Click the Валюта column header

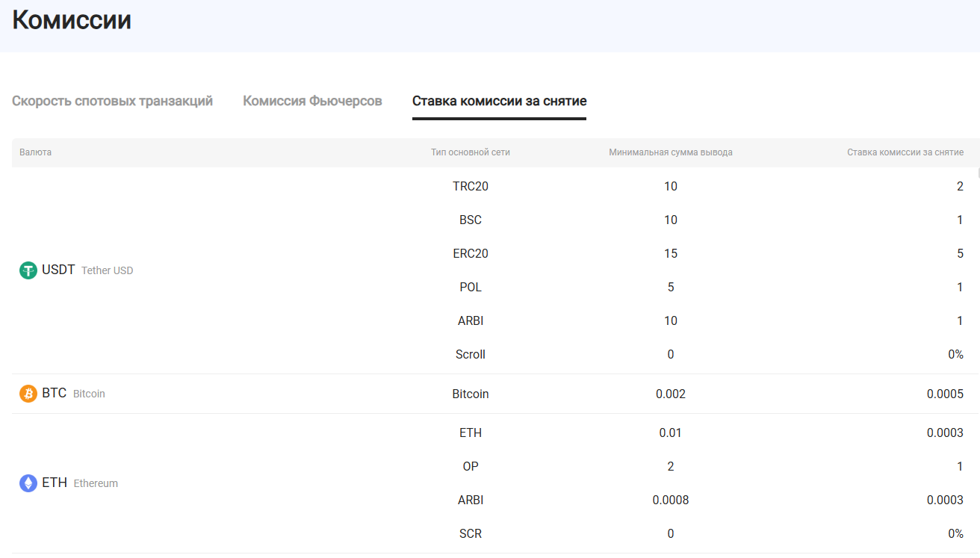pyautogui.click(x=36, y=152)
